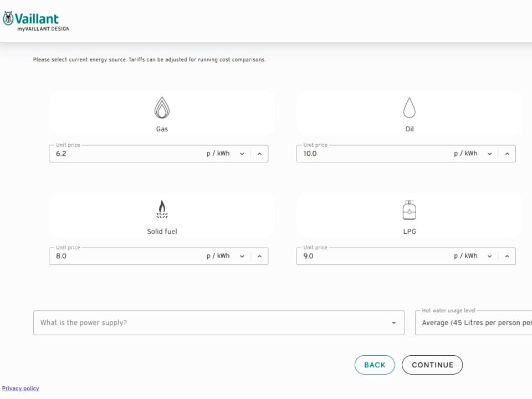Choose the Solid fuel label

[162, 232]
